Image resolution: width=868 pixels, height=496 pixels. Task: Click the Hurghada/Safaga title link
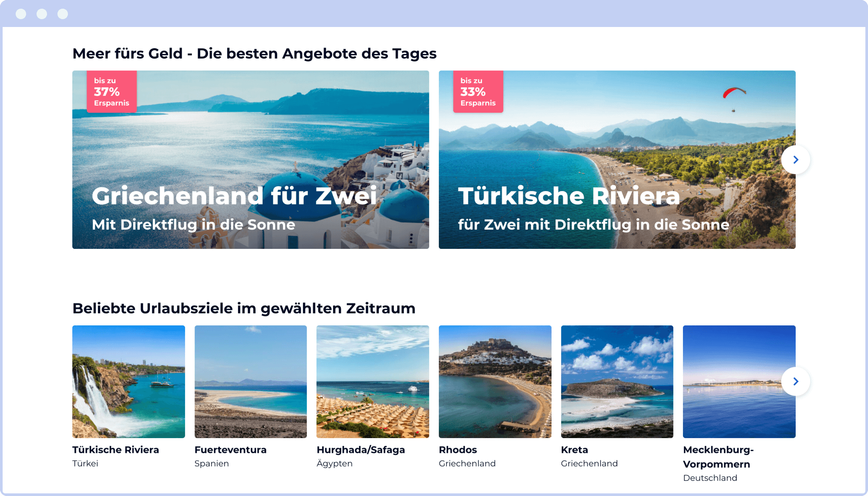tap(360, 450)
